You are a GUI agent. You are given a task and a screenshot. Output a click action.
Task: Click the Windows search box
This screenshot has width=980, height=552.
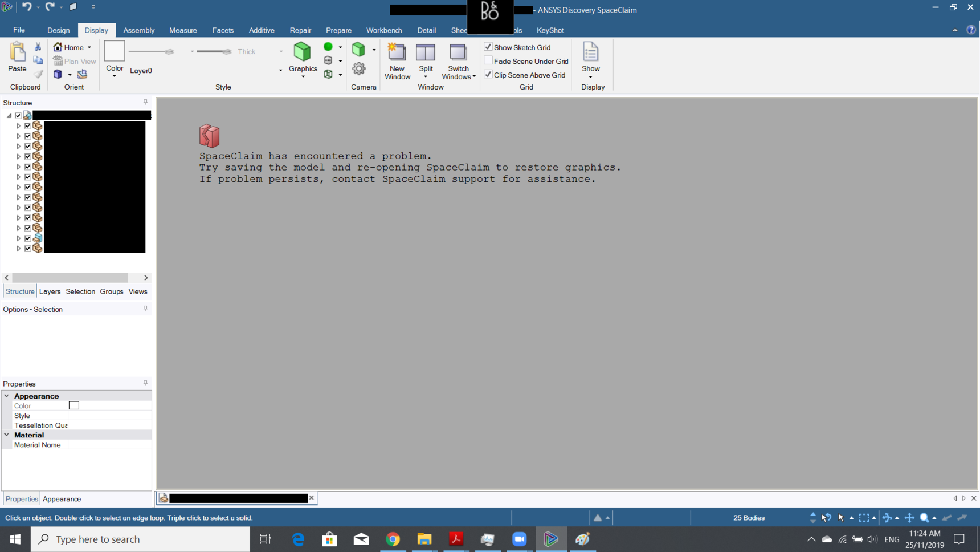pos(140,539)
